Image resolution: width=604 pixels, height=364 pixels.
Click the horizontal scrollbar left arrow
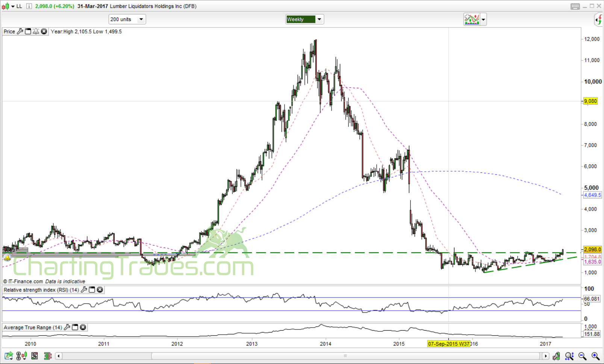coord(59,356)
